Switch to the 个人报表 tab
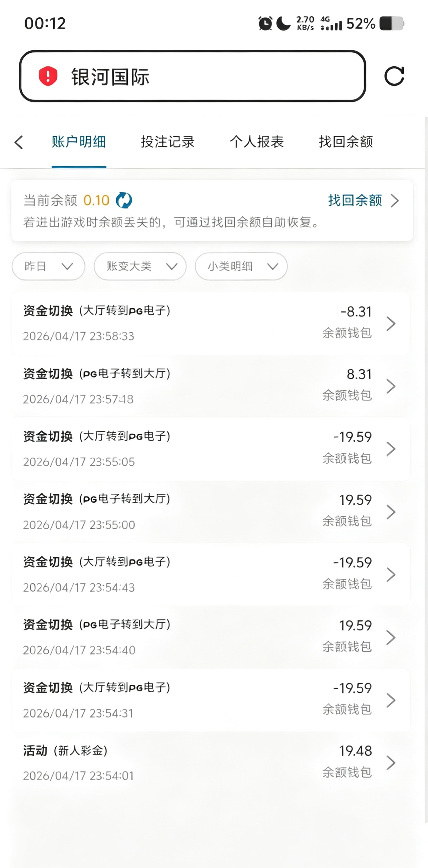Screen dimensions: 428x868 click(257, 142)
